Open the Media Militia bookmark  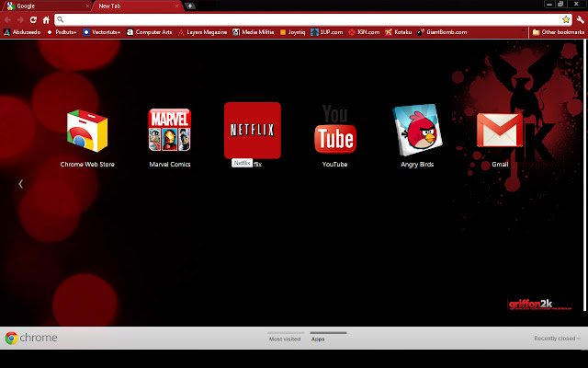pos(254,32)
